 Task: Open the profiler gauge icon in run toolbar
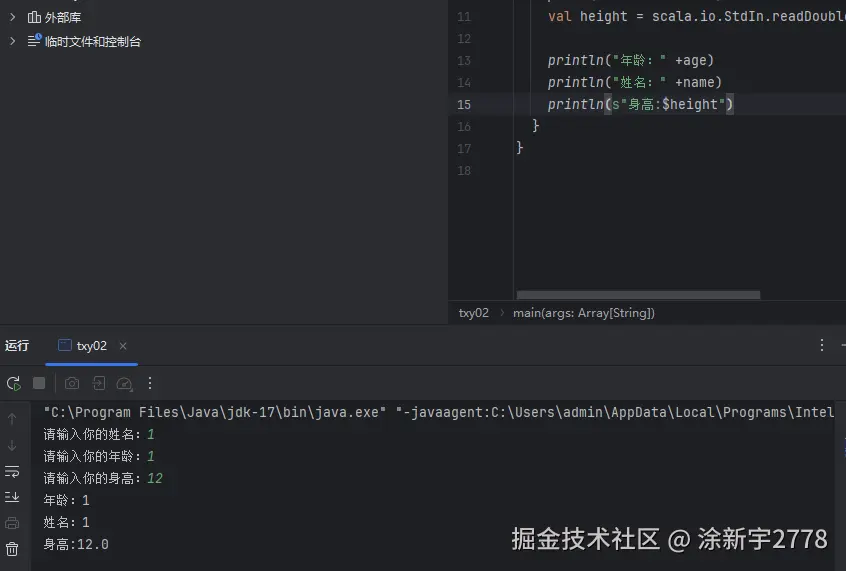tap(125, 384)
